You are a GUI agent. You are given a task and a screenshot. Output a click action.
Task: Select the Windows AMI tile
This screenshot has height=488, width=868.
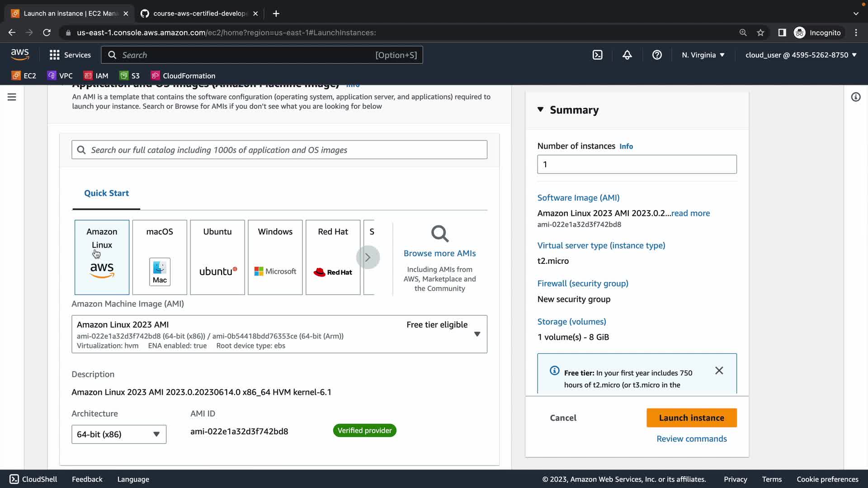coord(275,257)
